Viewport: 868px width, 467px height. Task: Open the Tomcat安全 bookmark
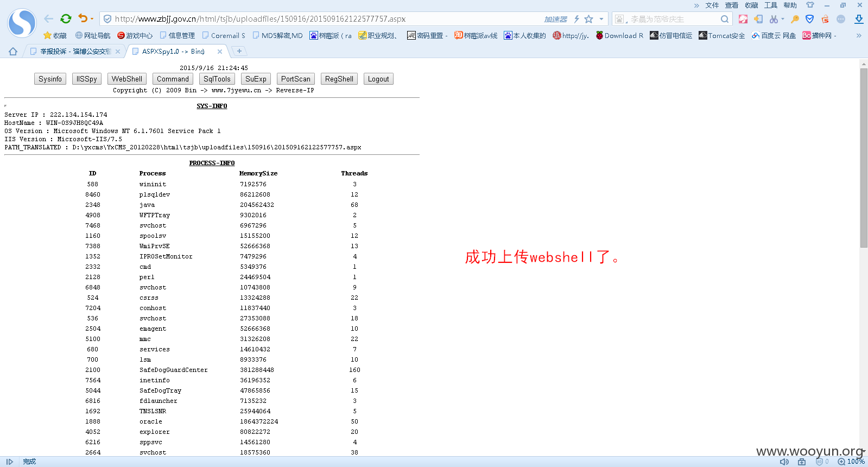722,35
